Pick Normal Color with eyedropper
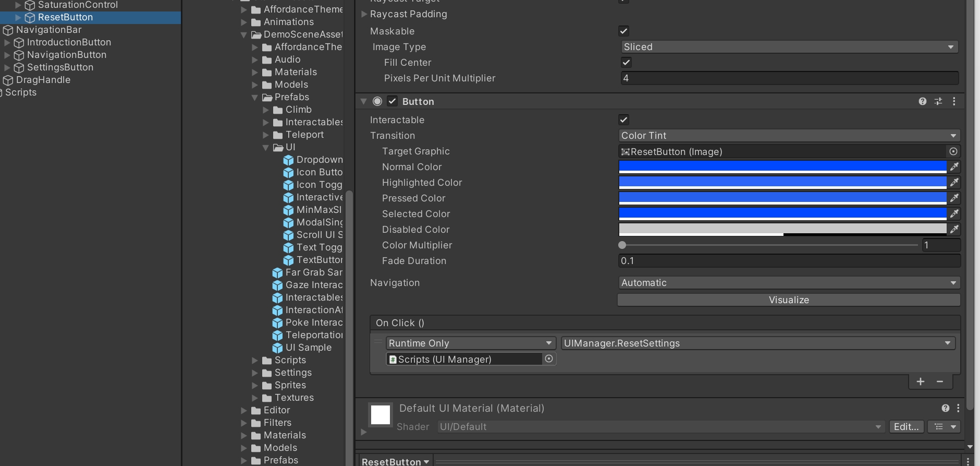Viewport: 980px width, 466px height. pos(954,166)
